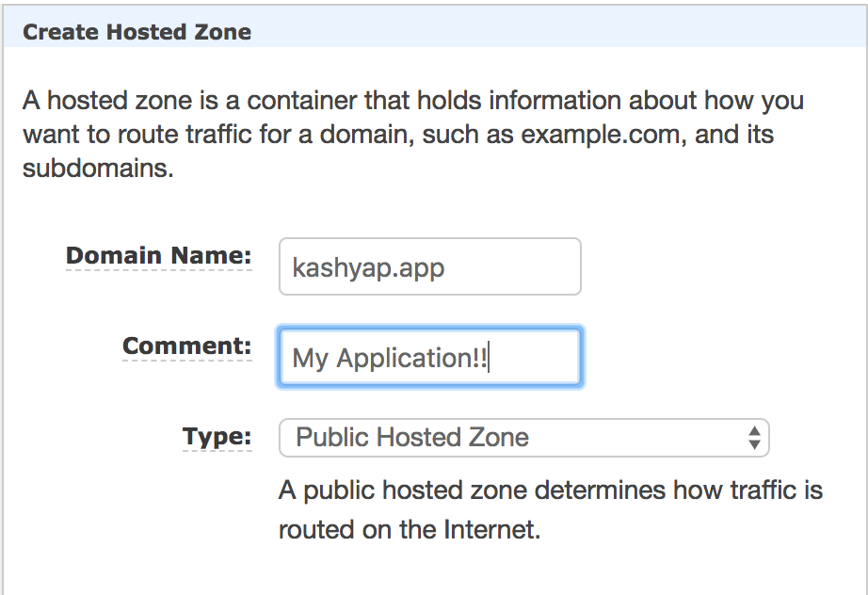Click the public hosted zone help text
The image size is (868, 595).
tap(550, 509)
